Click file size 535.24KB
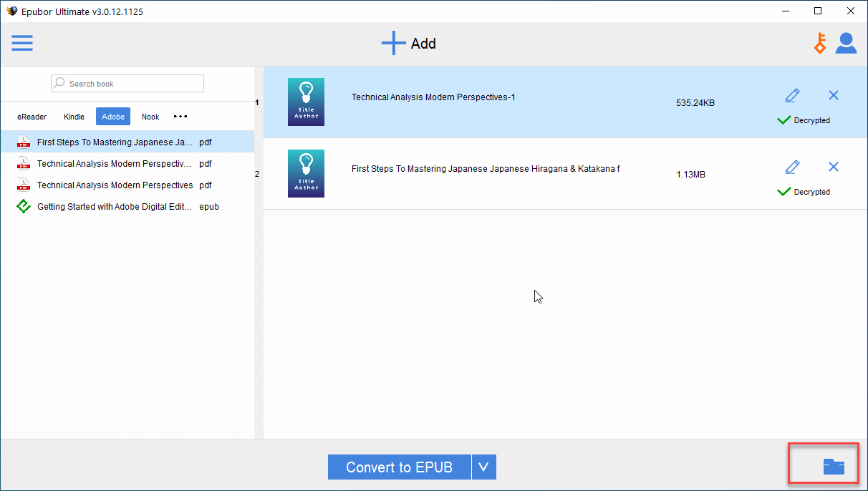The image size is (868, 491). coord(695,102)
